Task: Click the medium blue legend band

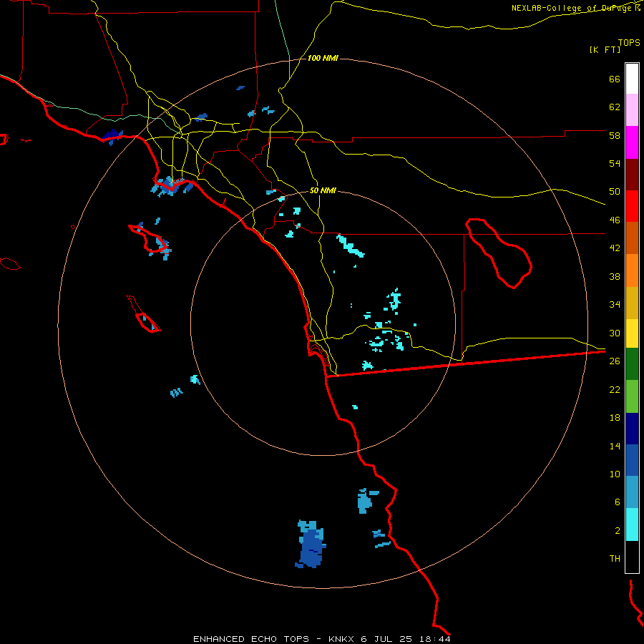Action: [x=632, y=460]
